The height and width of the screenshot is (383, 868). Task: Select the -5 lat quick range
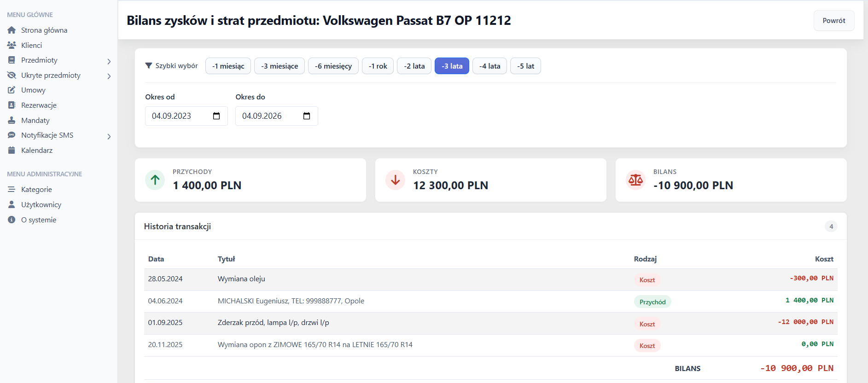click(x=525, y=66)
